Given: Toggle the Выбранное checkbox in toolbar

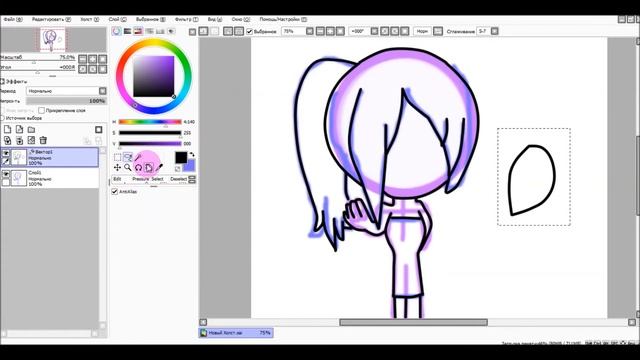Looking at the screenshot, I should (249, 31).
